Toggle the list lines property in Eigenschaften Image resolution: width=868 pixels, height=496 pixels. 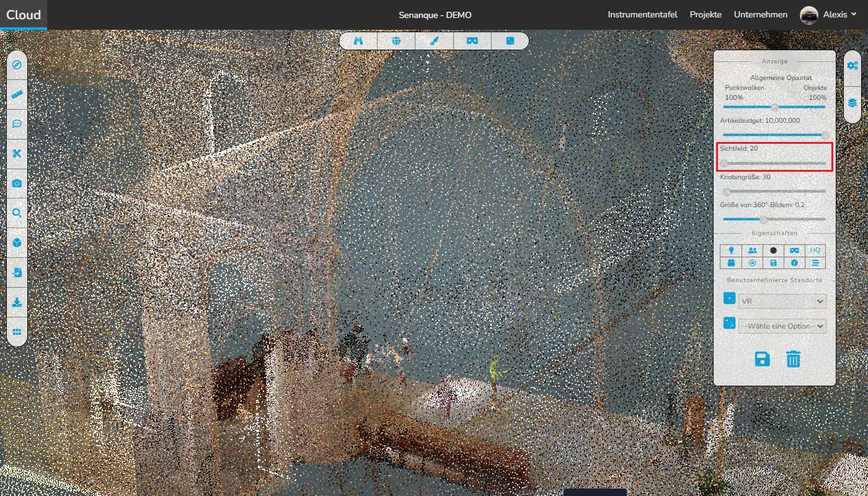pyautogui.click(x=815, y=263)
